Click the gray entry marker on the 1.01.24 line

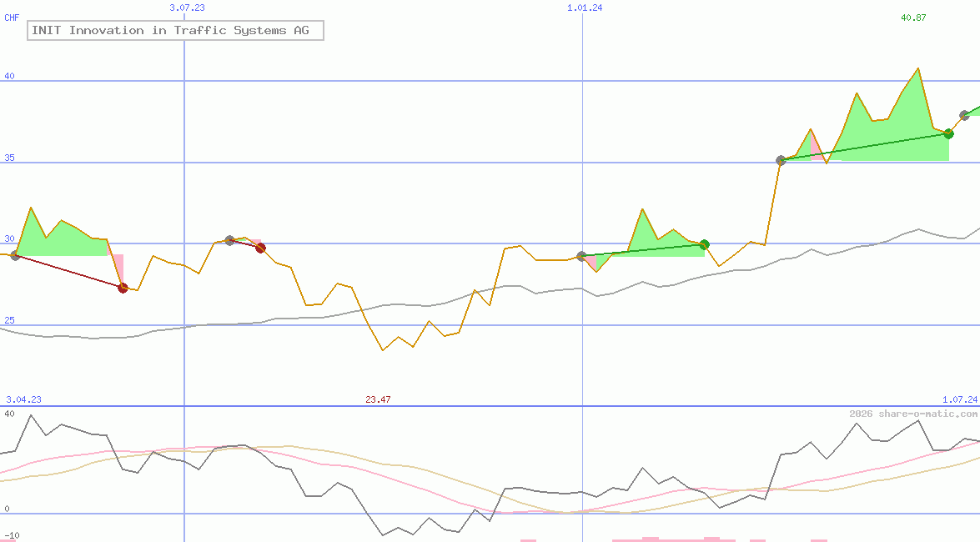tap(582, 256)
